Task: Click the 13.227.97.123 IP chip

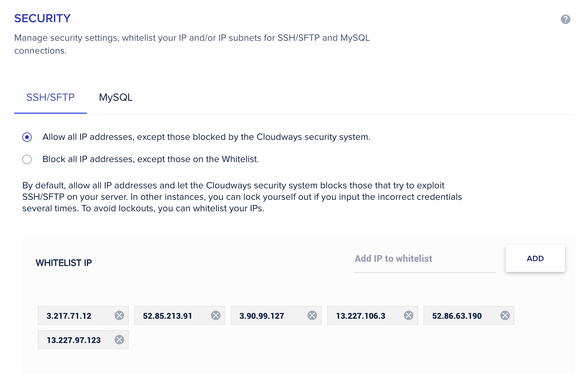Action: [74, 340]
